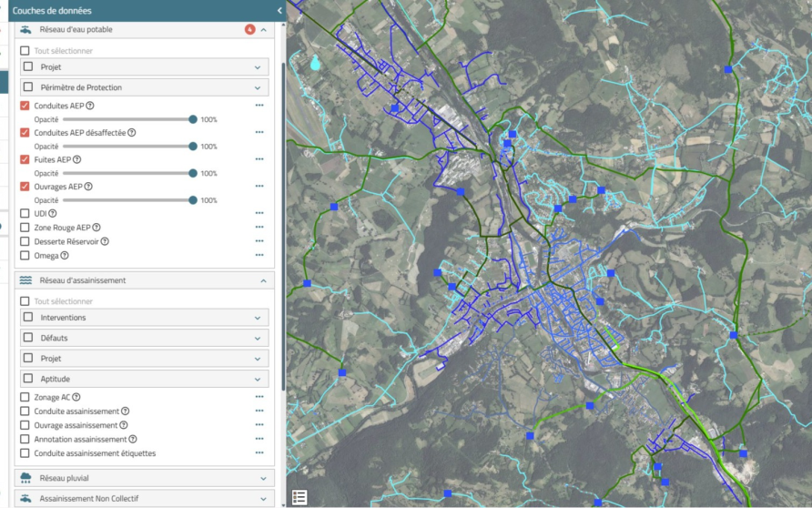Expand Périmètre de Protection group
812x508 pixels.
point(258,88)
